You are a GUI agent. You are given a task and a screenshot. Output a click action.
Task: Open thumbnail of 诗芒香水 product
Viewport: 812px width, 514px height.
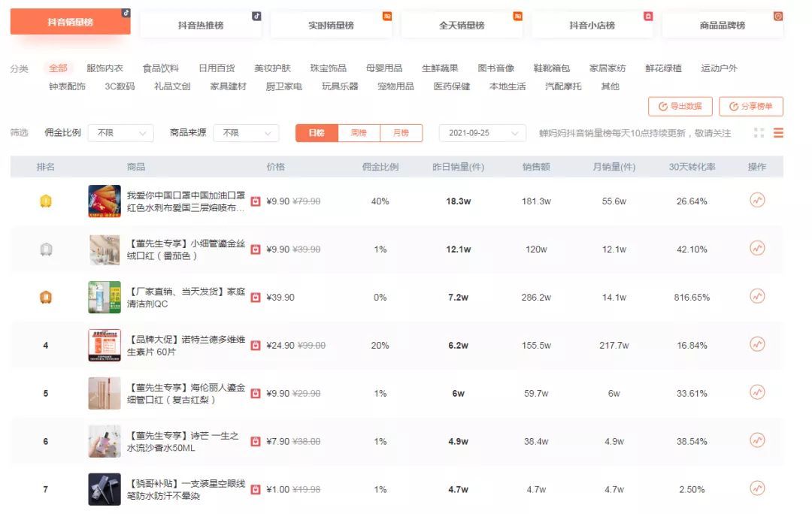click(104, 442)
